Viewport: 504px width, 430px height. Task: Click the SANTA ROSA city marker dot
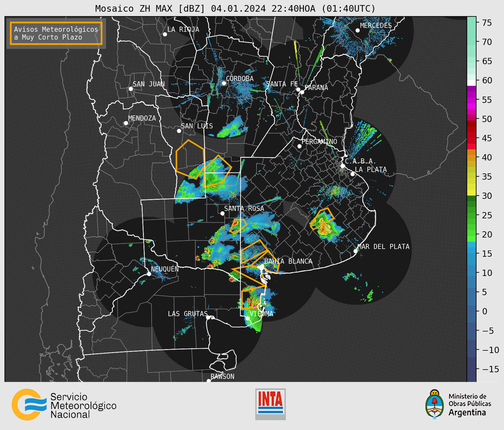pyautogui.click(x=222, y=214)
